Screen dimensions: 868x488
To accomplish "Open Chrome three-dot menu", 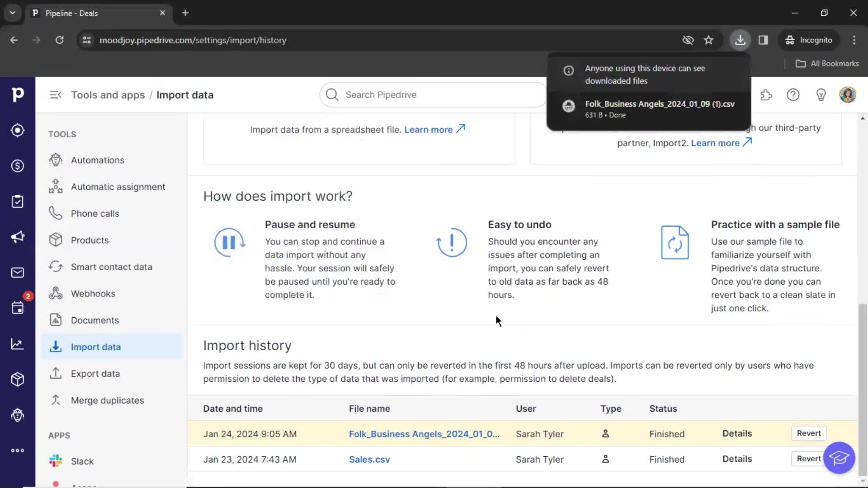I will pyautogui.click(x=854, y=40).
